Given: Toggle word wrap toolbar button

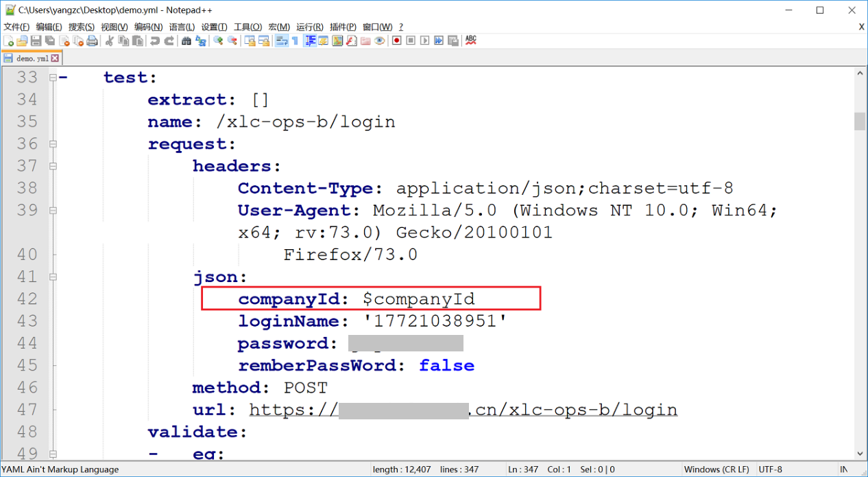Looking at the screenshot, I should click(x=281, y=41).
